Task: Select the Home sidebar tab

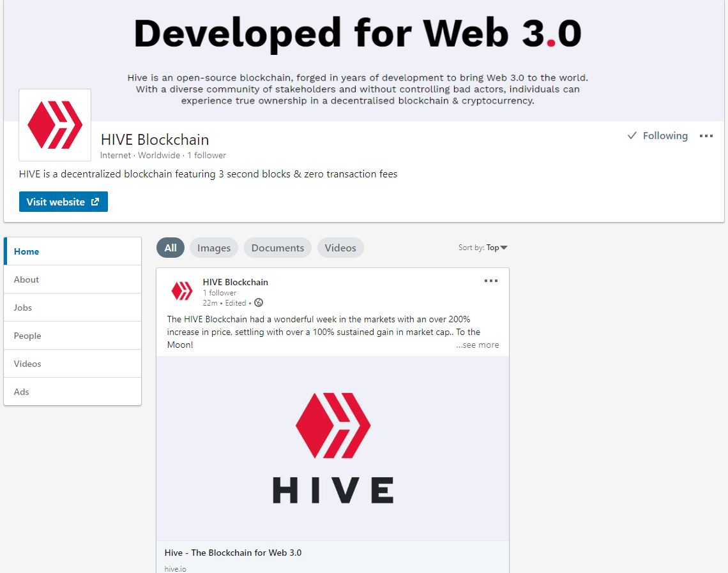Action: tap(72, 251)
